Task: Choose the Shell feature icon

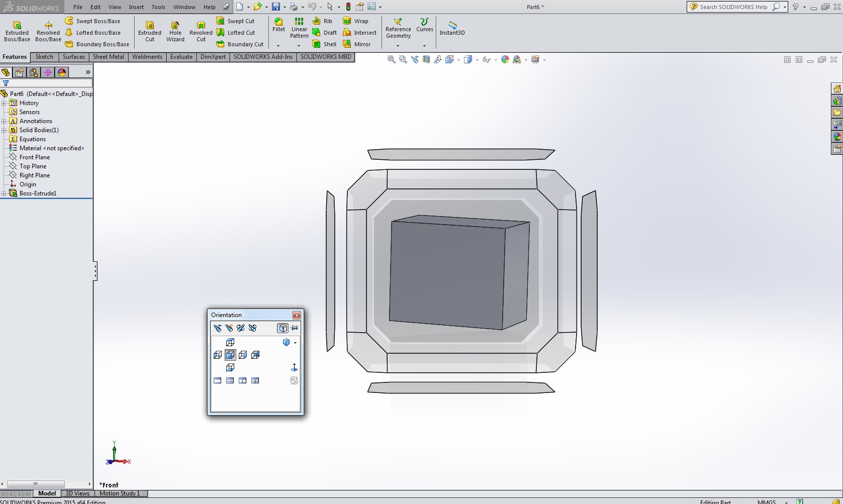Action: click(x=324, y=44)
